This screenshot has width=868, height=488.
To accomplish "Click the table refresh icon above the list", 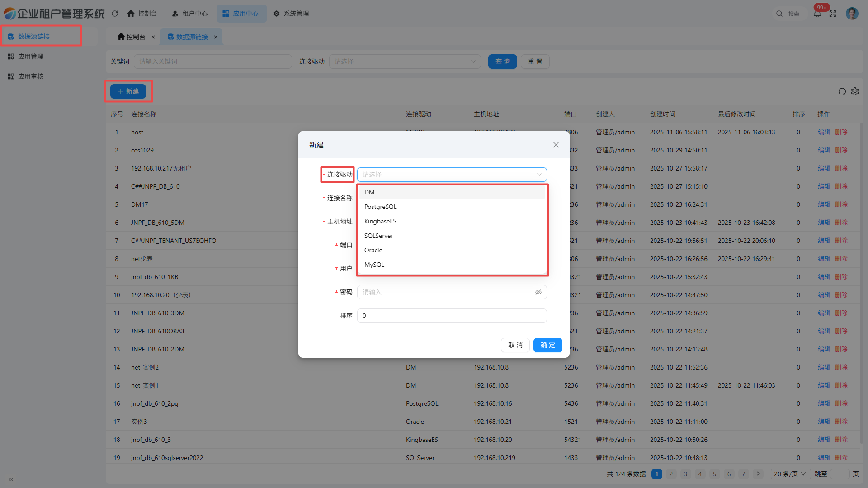I will [x=842, y=91].
